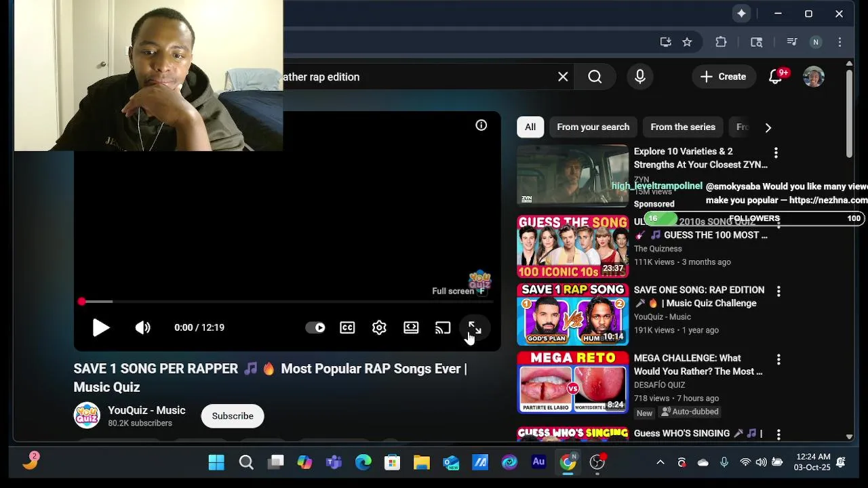The height and width of the screenshot is (488, 868).
Task: Show hidden system tray icons
Action: click(x=660, y=462)
